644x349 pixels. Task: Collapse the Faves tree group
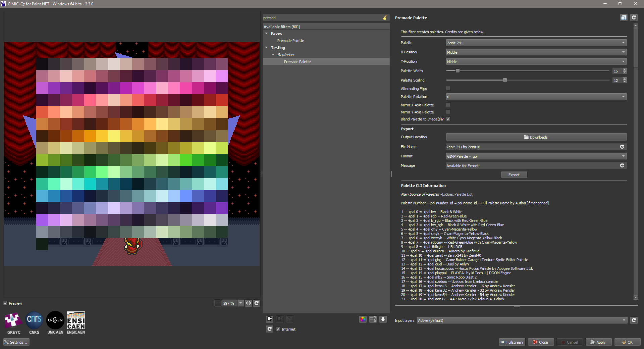267,34
